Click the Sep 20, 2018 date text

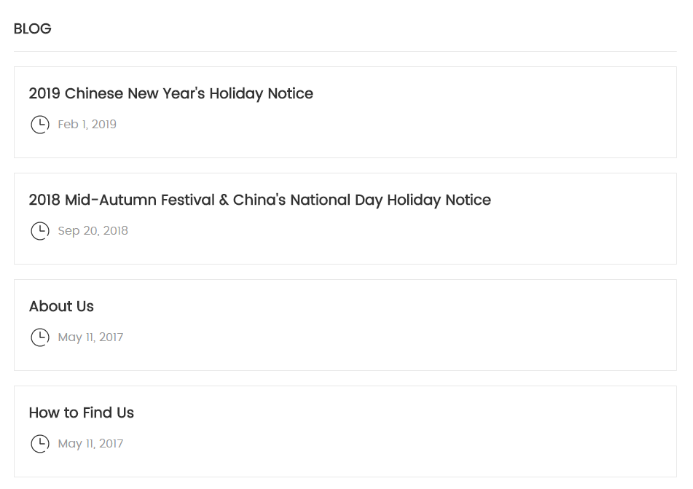coord(93,231)
